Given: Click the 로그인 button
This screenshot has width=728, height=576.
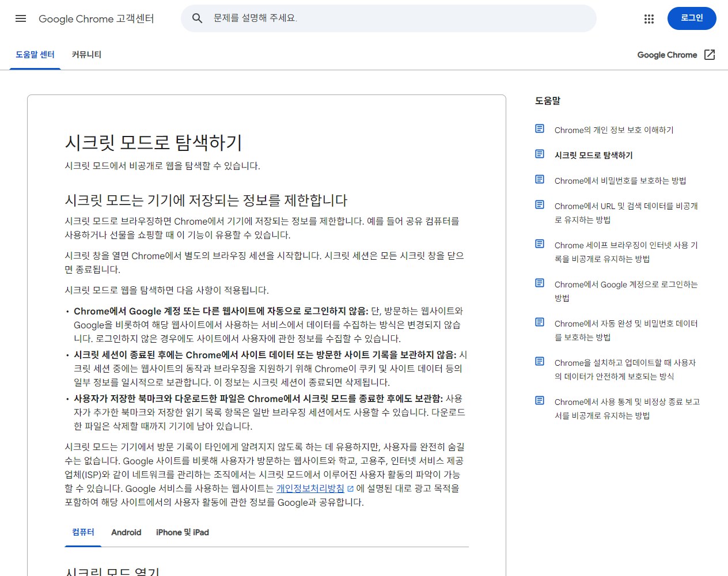Looking at the screenshot, I should tap(692, 18).
